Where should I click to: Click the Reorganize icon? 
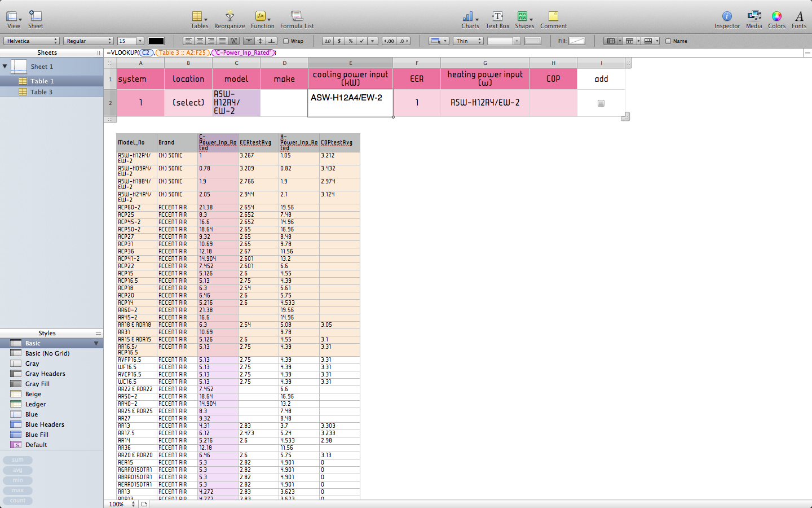point(230,16)
